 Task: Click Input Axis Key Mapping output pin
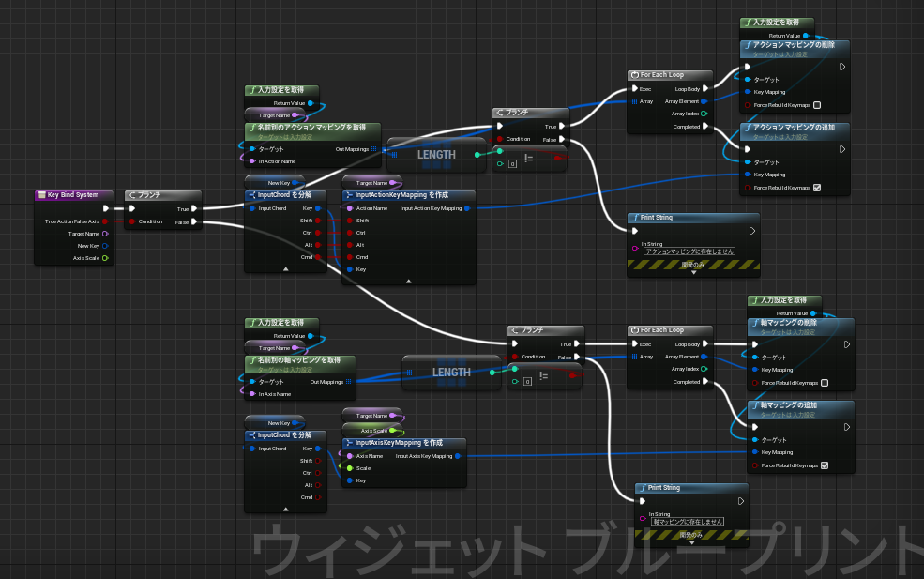(x=458, y=456)
